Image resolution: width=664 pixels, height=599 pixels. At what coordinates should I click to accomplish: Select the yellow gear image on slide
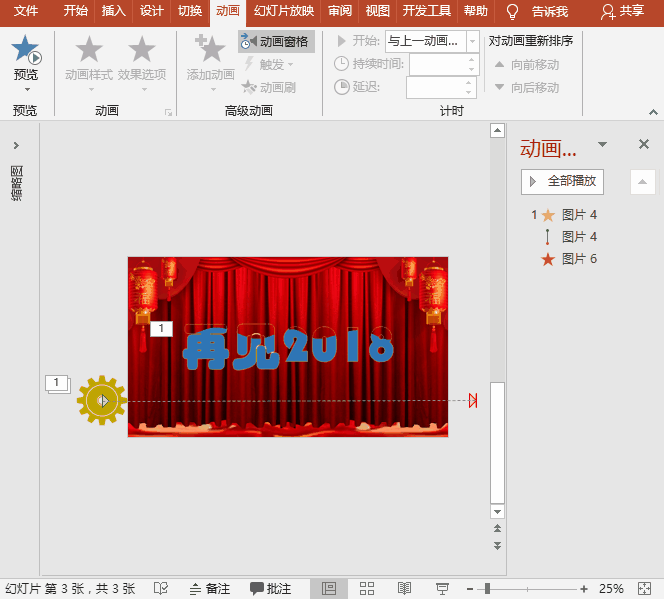[x=102, y=400]
